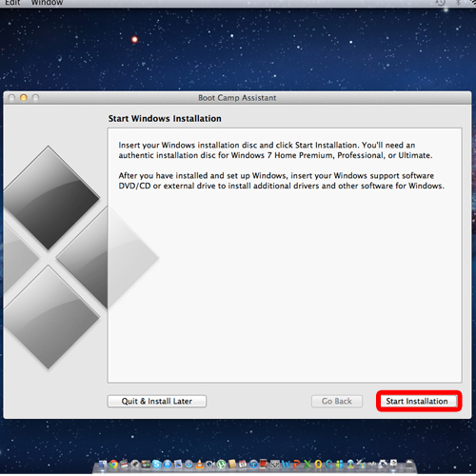Screen dimensions: 476x476
Task: Open the Calendar icon in the Dock
Action: coord(243,465)
